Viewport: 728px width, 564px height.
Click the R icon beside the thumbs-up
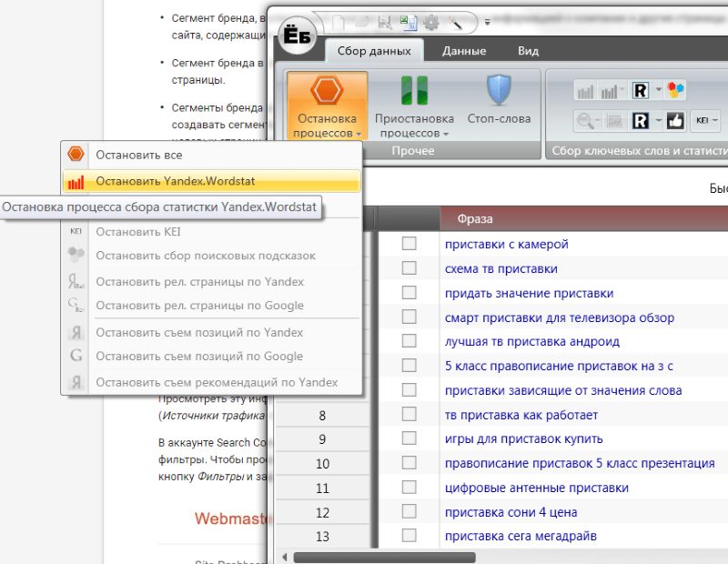[x=641, y=121]
